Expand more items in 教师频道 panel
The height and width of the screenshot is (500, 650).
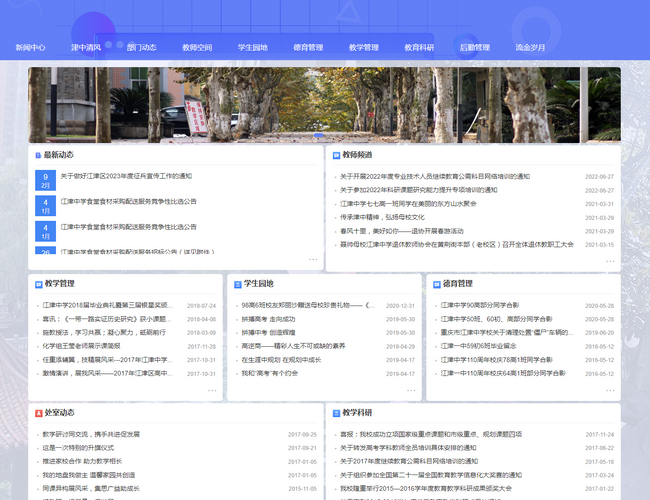point(610,261)
